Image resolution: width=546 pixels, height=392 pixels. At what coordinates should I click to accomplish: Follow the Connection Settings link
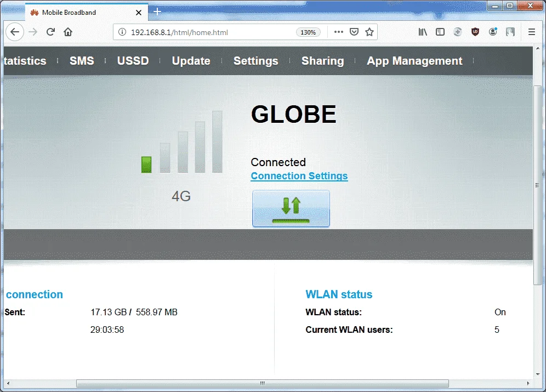click(x=299, y=176)
